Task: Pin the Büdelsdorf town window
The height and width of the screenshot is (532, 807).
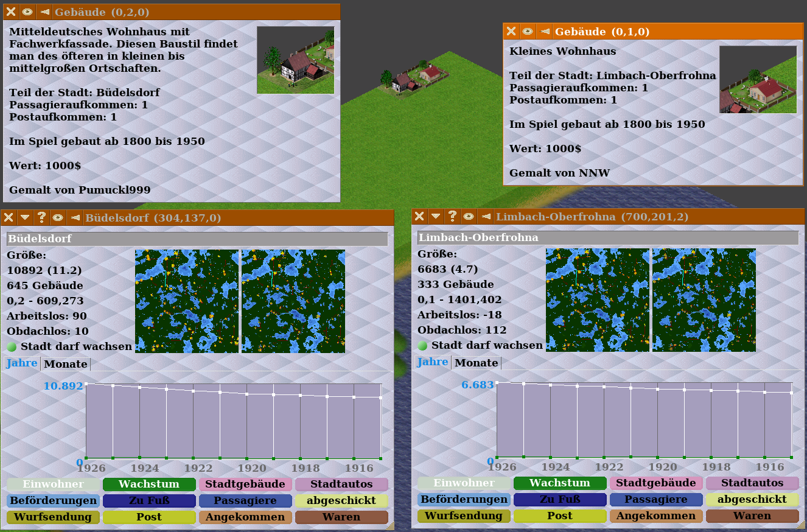Action: [74, 217]
